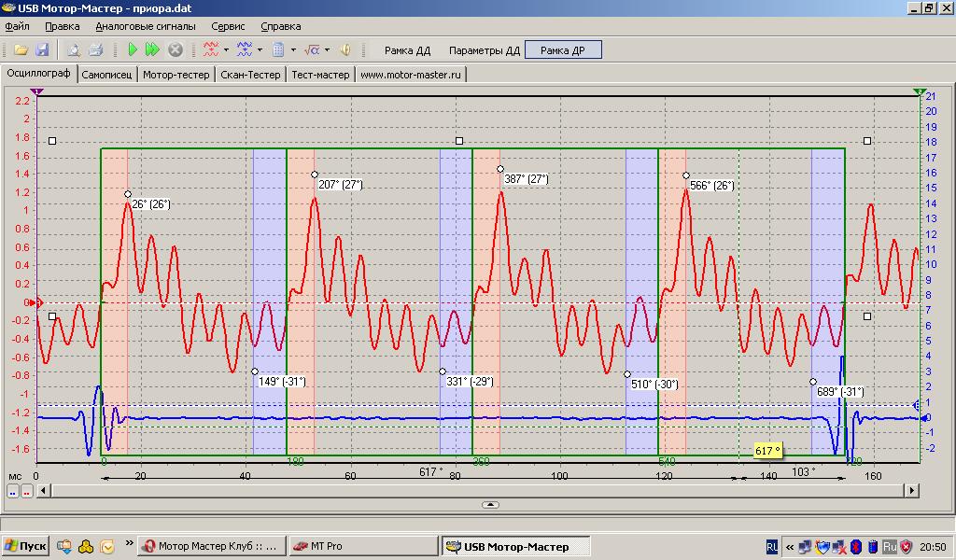
Task: Open print preview from the toolbar
Action: tap(73, 49)
